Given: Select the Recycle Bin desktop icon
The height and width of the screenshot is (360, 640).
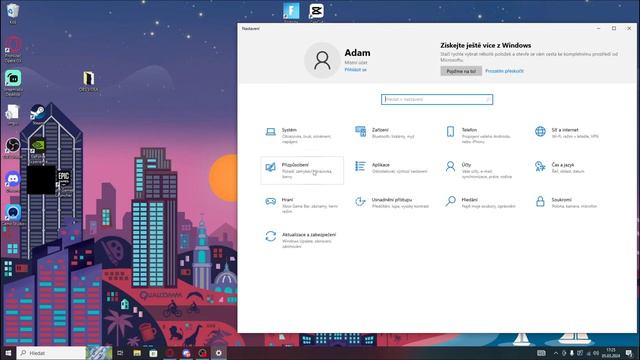Looking at the screenshot, I should [x=13, y=13].
